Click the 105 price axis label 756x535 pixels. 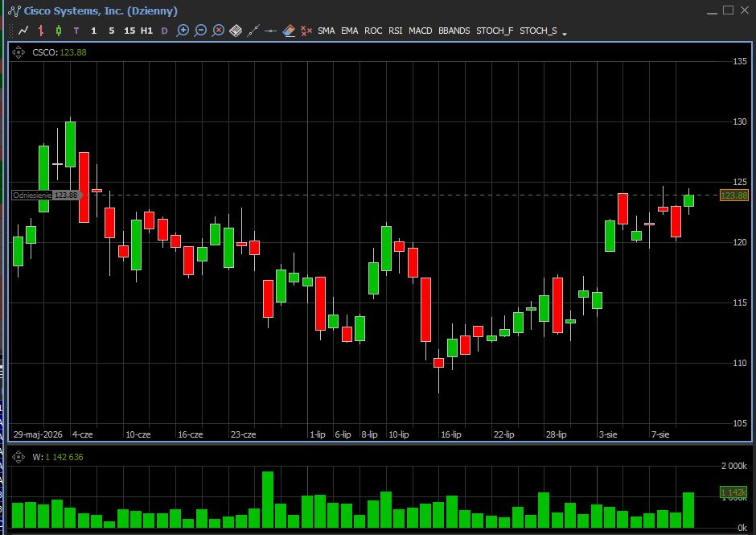click(740, 423)
